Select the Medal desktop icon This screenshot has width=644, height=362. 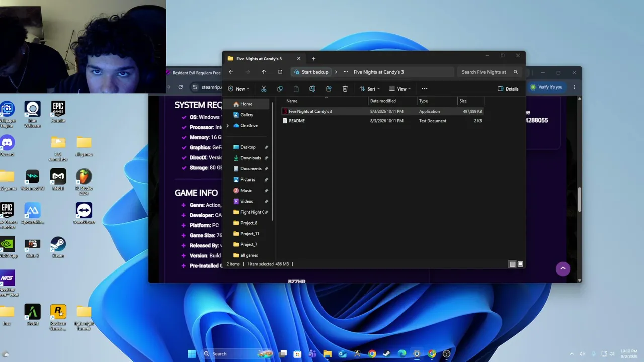point(58,179)
